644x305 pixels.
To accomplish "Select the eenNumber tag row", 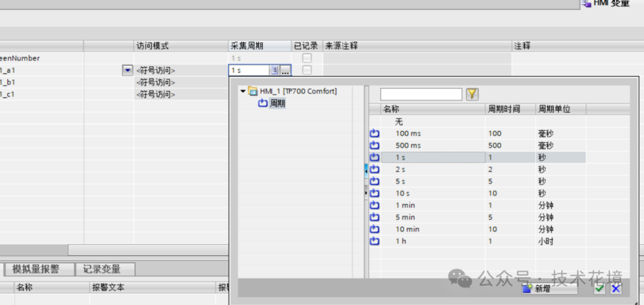I will [x=20, y=58].
